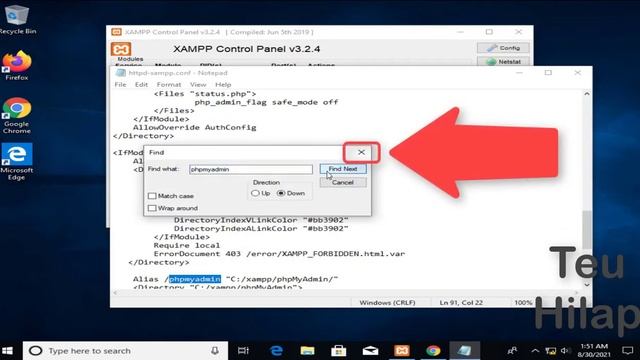Image resolution: width=640 pixels, height=360 pixels.
Task: Open Task View from the taskbar
Action: 243,351
